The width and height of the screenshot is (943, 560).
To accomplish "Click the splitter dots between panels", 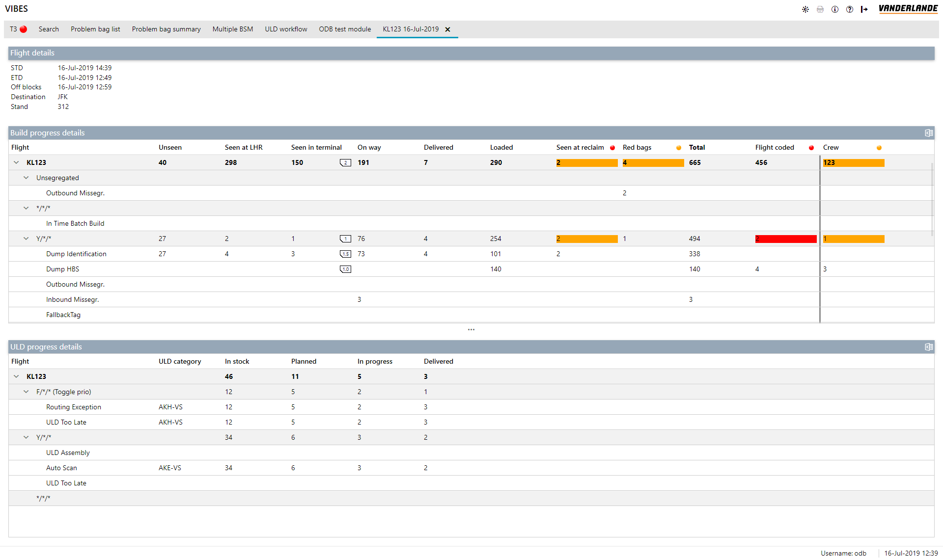I will [471, 329].
